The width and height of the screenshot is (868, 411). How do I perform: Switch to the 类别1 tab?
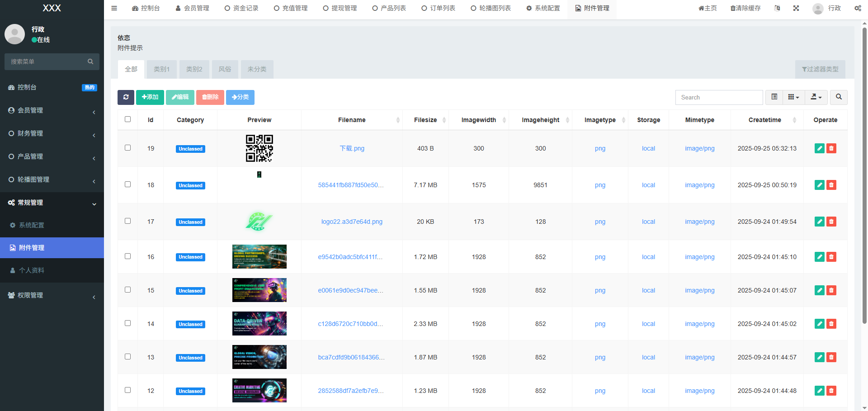pyautogui.click(x=161, y=69)
